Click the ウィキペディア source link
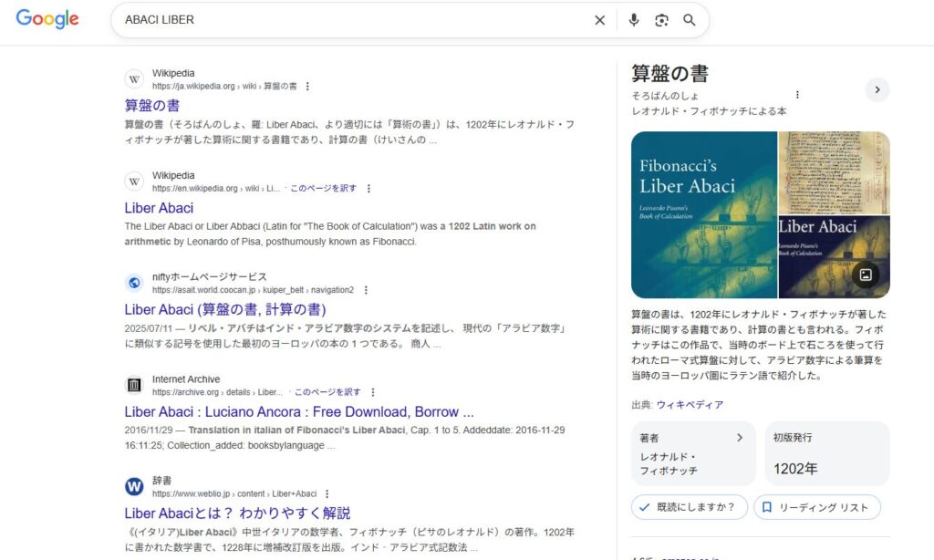934x560 pixels. [x=690, y=405]
